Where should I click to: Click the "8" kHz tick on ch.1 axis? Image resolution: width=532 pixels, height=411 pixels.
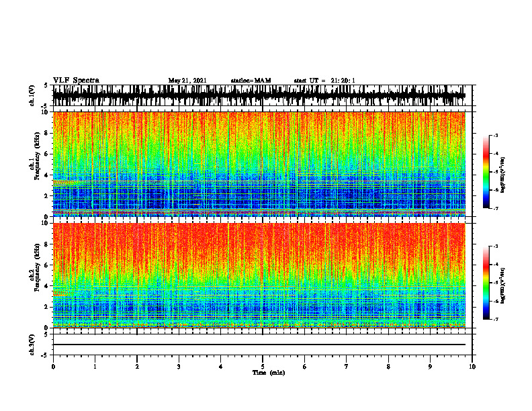46,133
